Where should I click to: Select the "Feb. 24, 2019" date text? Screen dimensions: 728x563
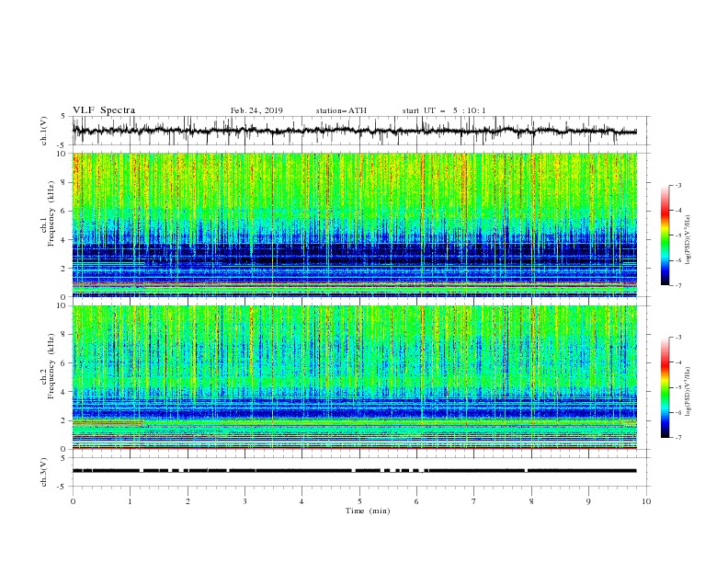point(256,110)
